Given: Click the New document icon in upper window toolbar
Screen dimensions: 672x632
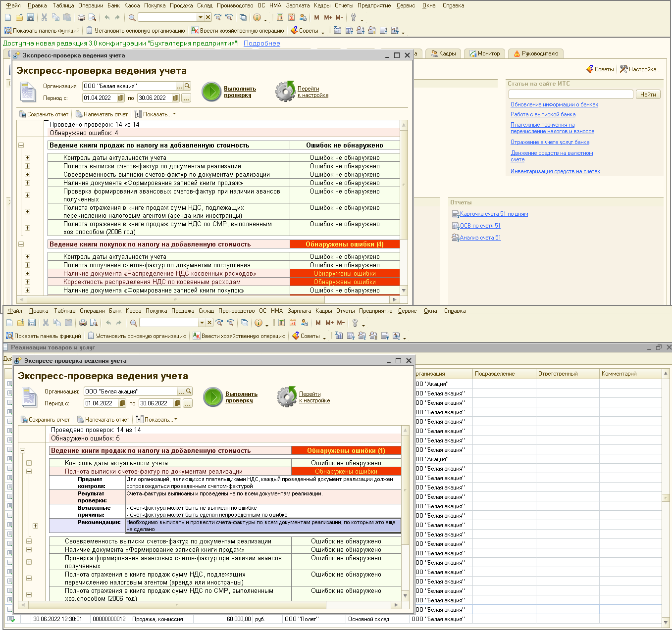Looking at the screenshot, I should coord(8,17).
